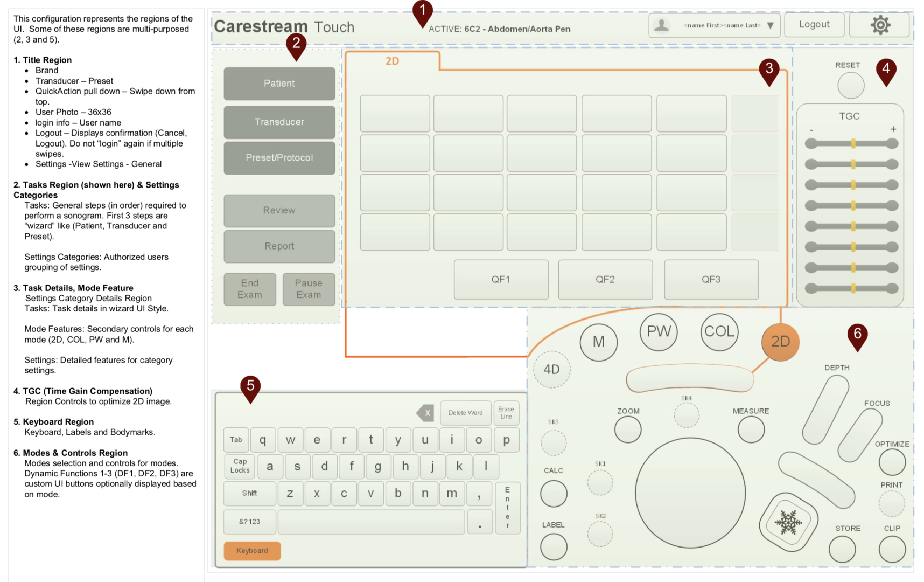924x582 pixels.
Task: Tap the DEPTH rocker control
Action: point(825,410)
